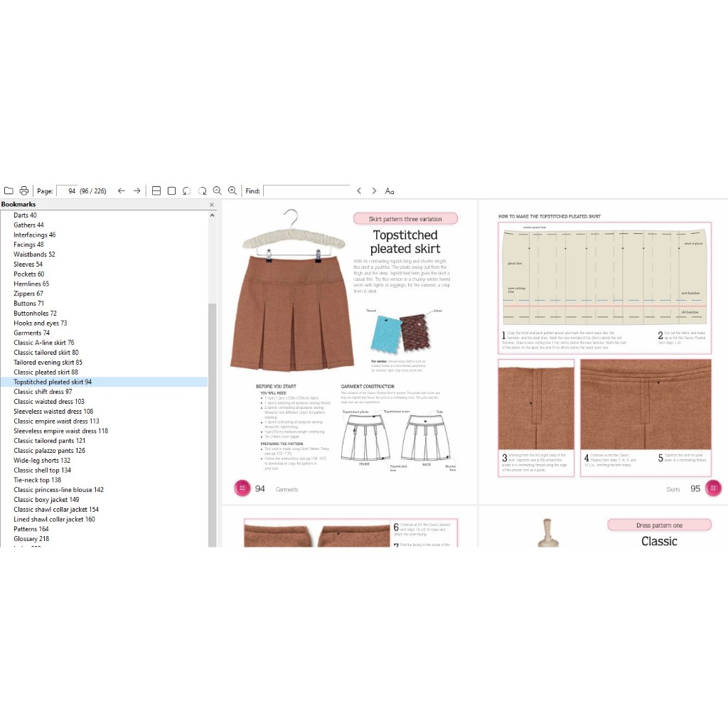The height and width of the screenshot is (728, 728).
Task: Toggle match case search option
Action: (390, 191)
